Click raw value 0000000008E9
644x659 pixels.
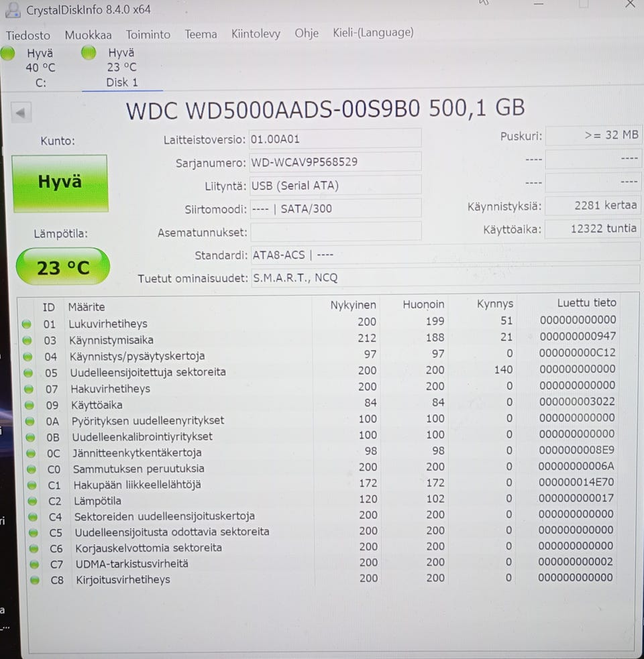click(576, 450)
